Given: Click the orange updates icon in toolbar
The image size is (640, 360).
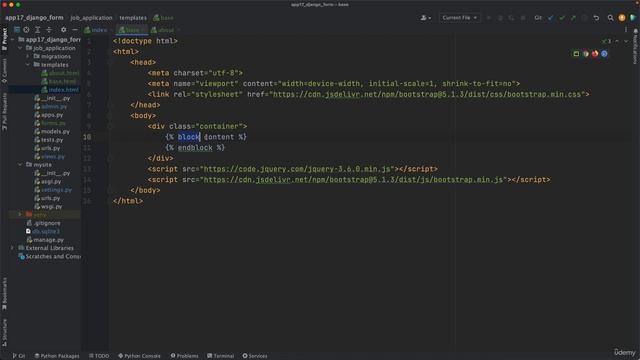Looking at the screenshot, I should [622, 18].
